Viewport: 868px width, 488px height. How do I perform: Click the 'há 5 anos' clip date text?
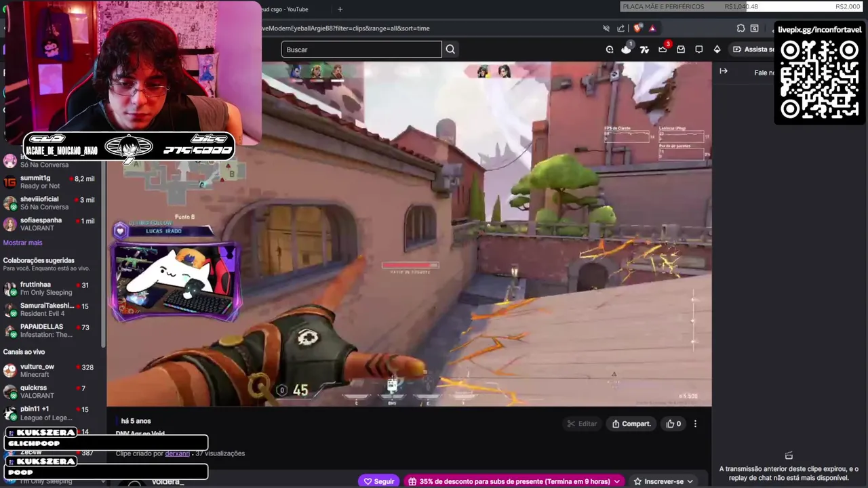tap(136, 421)
